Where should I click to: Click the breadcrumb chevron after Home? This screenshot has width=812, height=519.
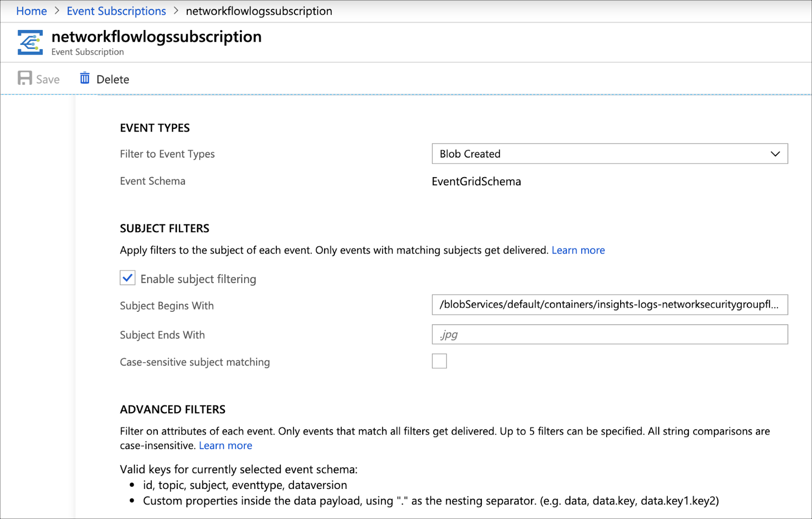click(x=56, y=11)
